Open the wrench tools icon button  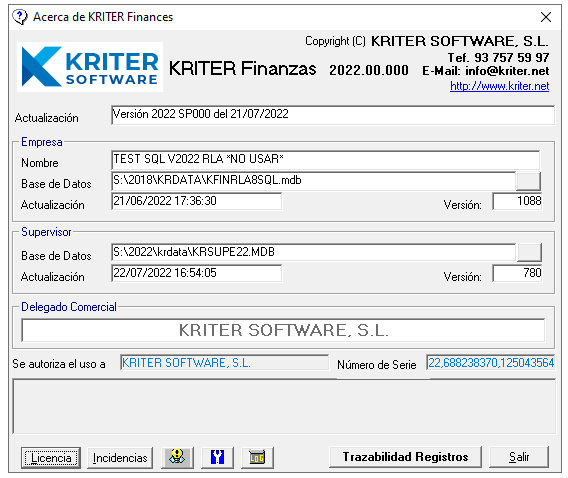[217, 457]
